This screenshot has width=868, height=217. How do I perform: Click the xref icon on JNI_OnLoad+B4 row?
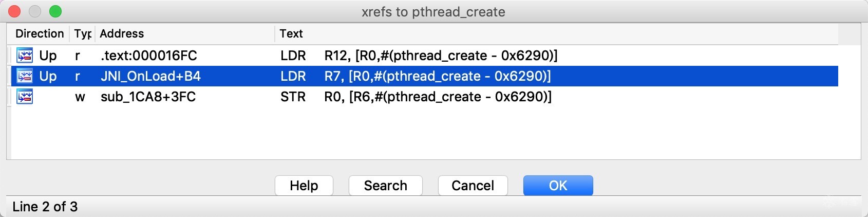pos(25,76)
